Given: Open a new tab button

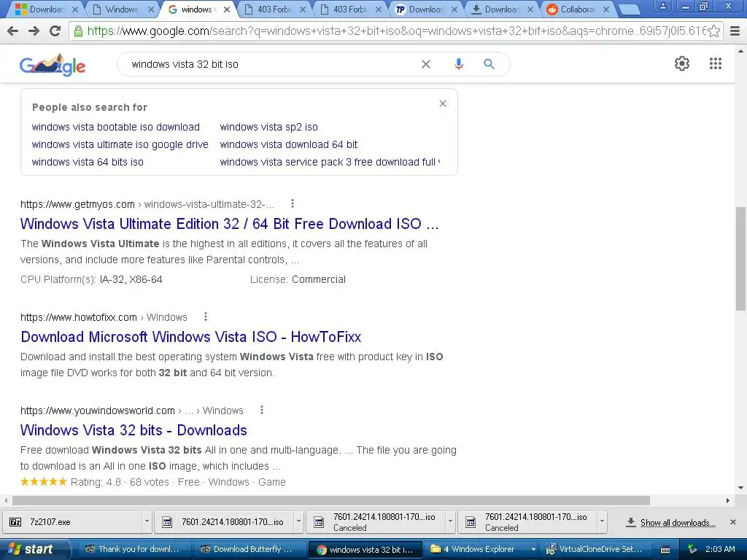Looking at the screenshot, I should point(630,9).
